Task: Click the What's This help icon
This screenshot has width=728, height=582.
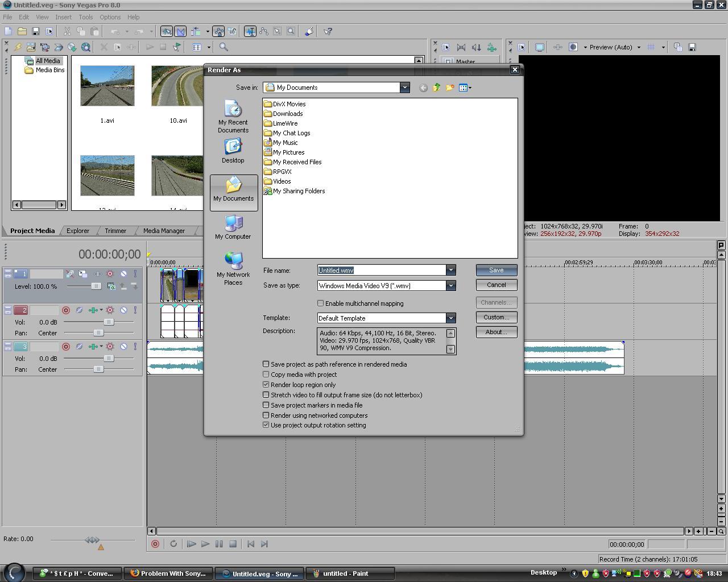Action: click(x=328, y=31)
